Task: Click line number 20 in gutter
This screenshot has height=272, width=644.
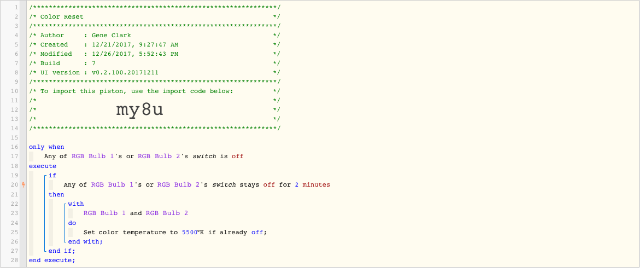Action: tap(15, 185)
